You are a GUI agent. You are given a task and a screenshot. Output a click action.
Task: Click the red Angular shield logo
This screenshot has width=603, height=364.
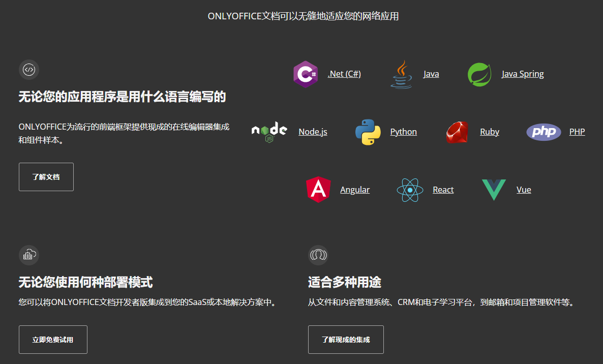[x=318, y=190]
